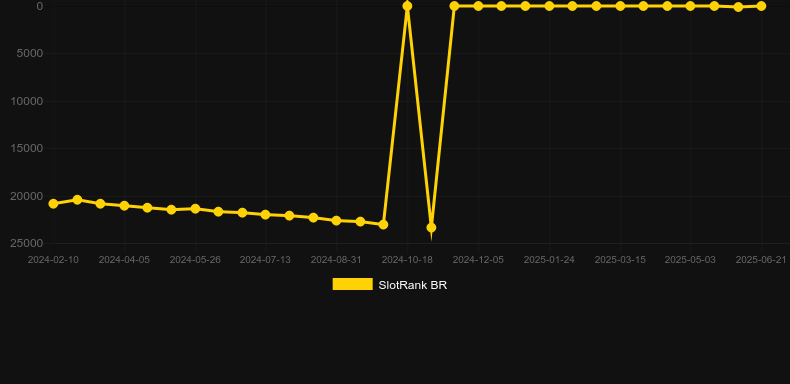
Task: Click the data point for 2025-05-03
Action: coord(690,6)
